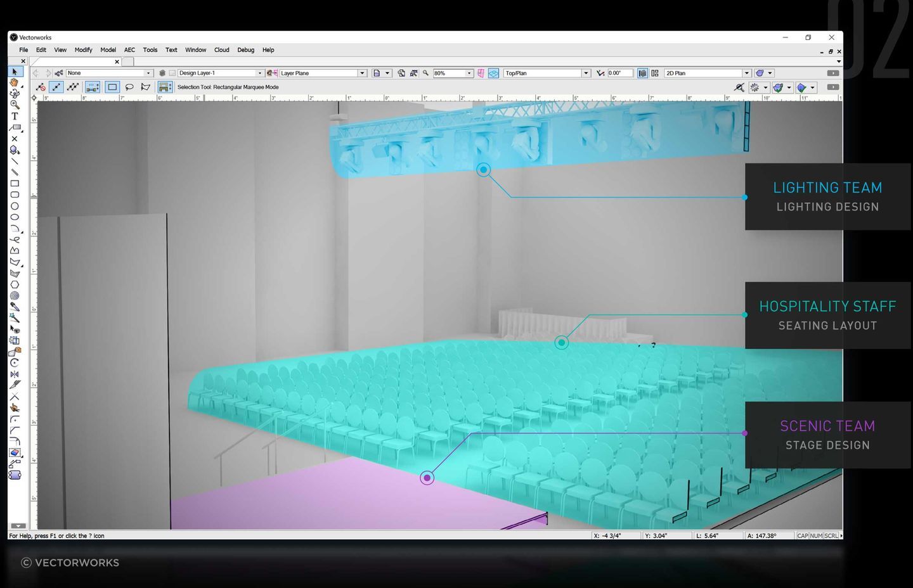Image resolution: width=913 pixels, height=588 pixels.
Task: Select the Text tool
Action: pos(15,116)
